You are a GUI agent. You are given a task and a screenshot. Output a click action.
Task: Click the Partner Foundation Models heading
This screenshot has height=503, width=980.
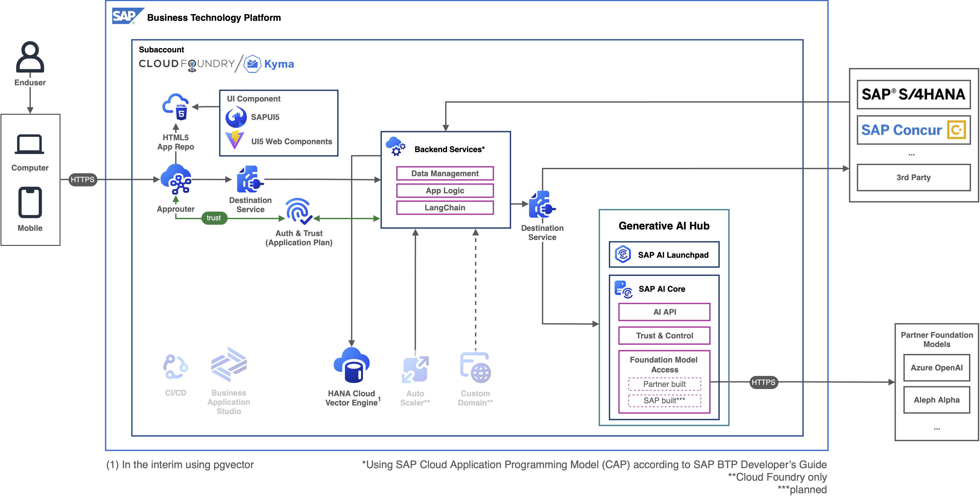pos(937,339)
